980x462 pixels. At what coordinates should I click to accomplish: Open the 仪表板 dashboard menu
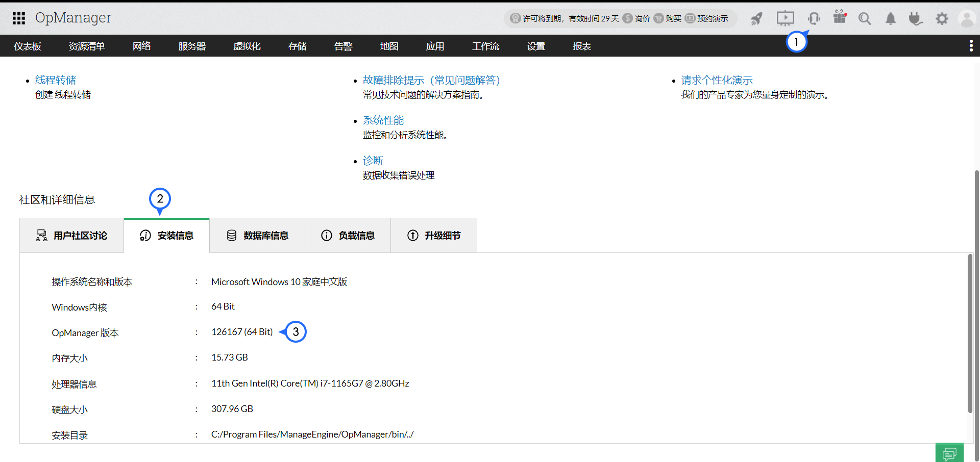(28, 46)
